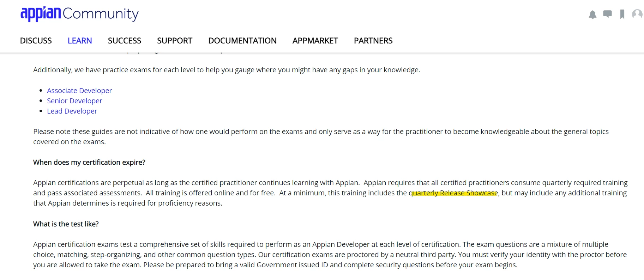Click the 'What is the test like?' heading
Viewport: 644px width, 280px height.
[66, 224]
